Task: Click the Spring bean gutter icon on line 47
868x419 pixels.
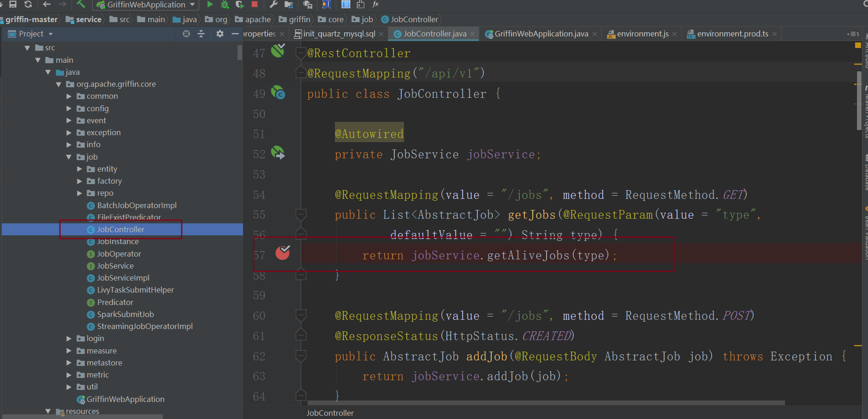Action: coord(278,50)
